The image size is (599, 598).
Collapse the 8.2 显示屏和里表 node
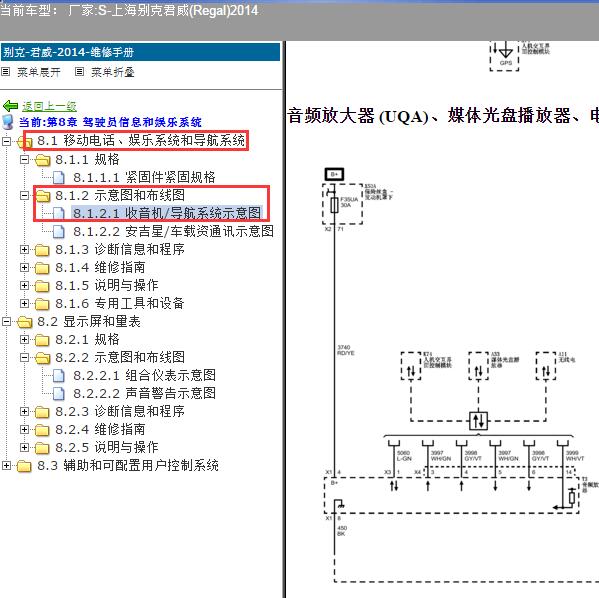[6, 321]
